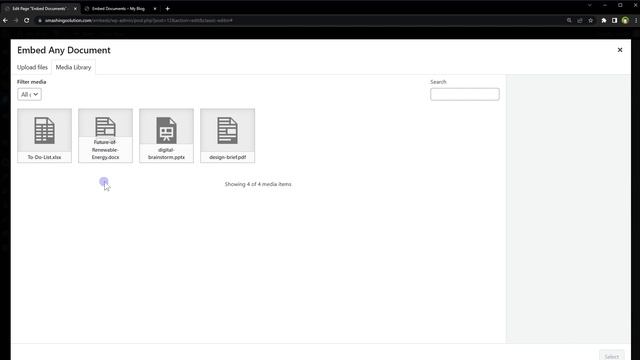Close the Embed Any Document dialog
The height and width of the screenshot is (360, 640).
620,50
